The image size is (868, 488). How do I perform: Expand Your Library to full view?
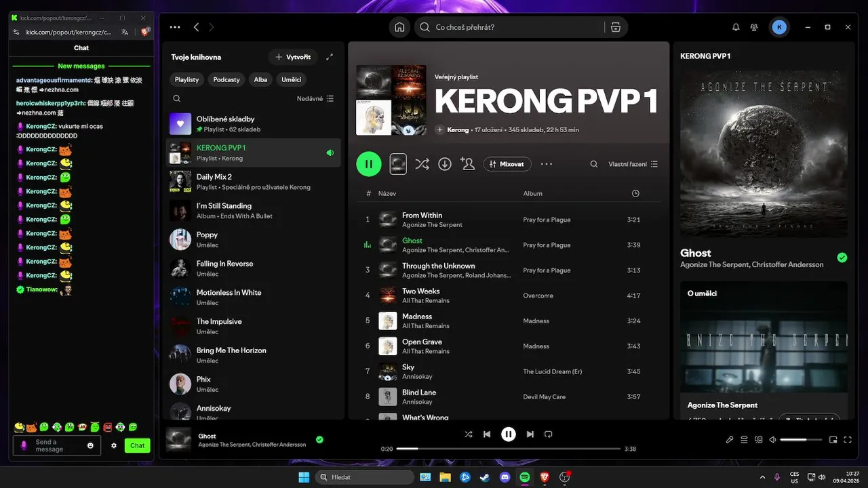[x=330, y=57]
